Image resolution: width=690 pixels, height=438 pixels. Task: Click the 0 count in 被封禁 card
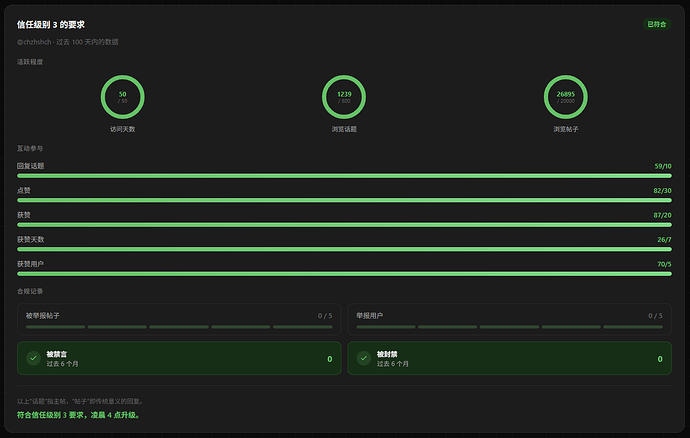[x=660, y=359]
